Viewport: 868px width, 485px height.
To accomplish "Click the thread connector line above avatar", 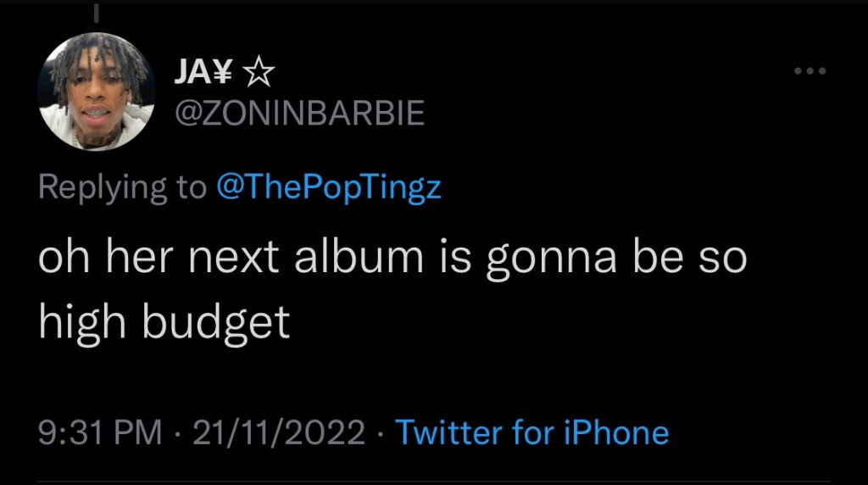I will coord(97,12).
